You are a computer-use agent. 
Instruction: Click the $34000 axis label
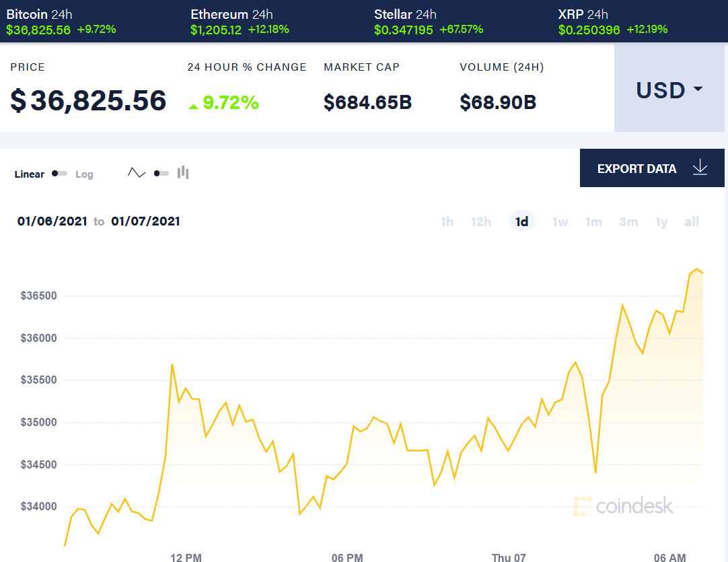pos(38,506)
